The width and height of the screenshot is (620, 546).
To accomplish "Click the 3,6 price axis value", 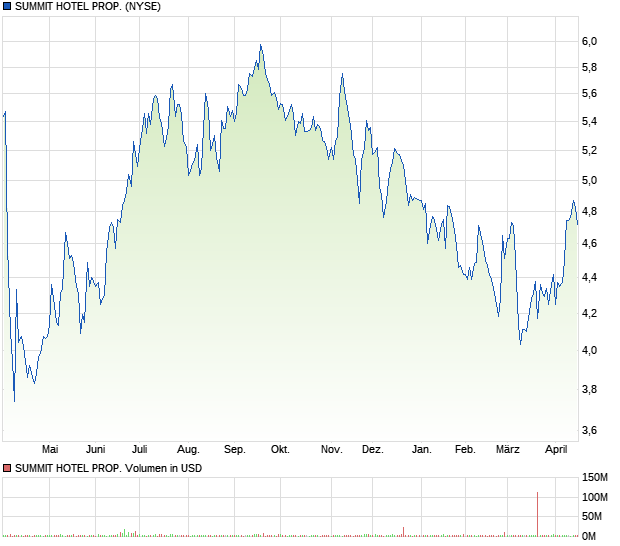I will [x=589, y=430].
